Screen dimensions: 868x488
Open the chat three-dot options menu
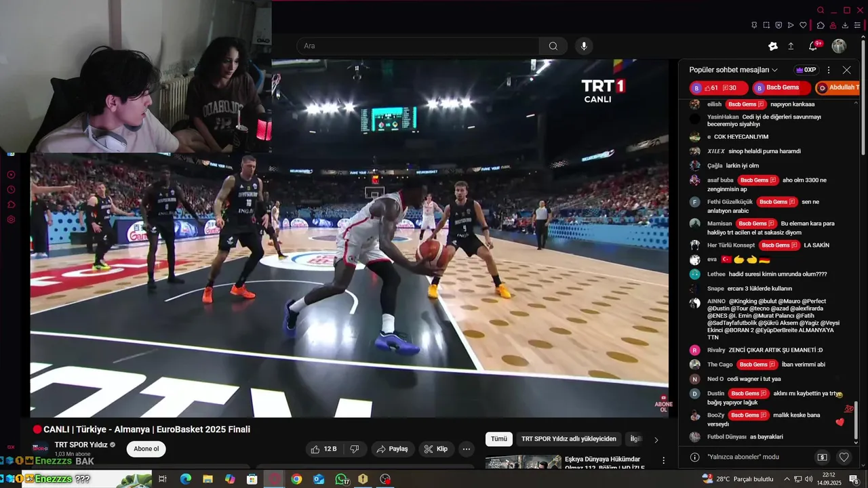click(829, 70)
